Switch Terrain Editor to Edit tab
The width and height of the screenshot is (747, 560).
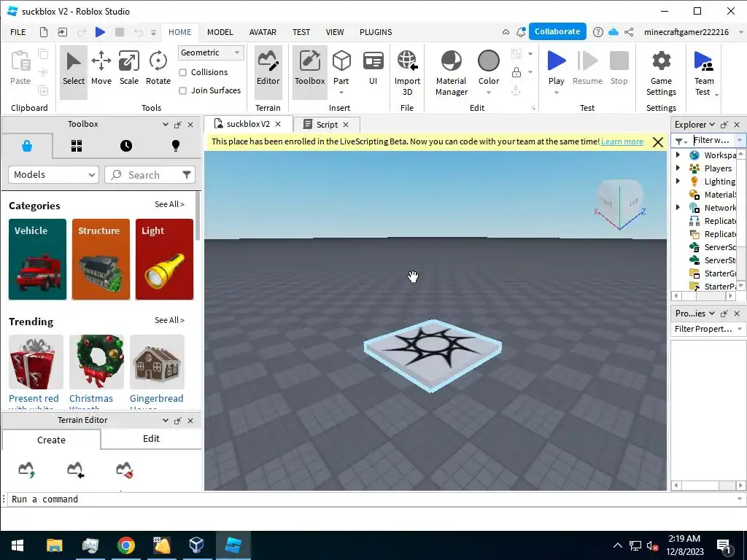coord(151,438)
